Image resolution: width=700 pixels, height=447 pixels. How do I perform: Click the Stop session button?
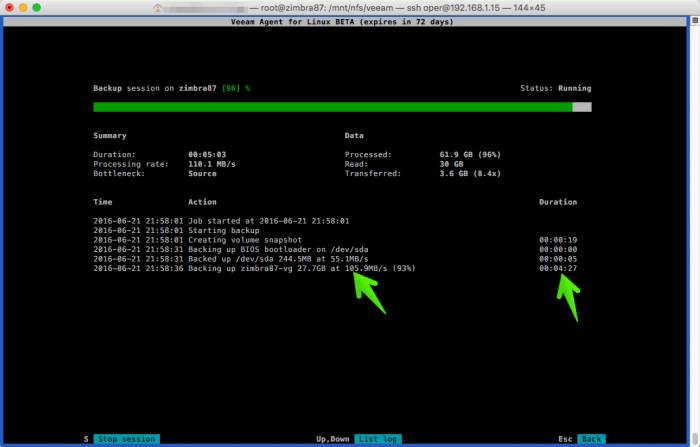click(126, 439)
